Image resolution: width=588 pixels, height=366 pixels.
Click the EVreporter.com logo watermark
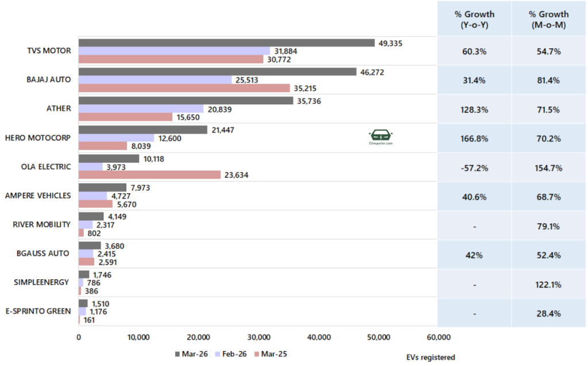pos(380,138)
